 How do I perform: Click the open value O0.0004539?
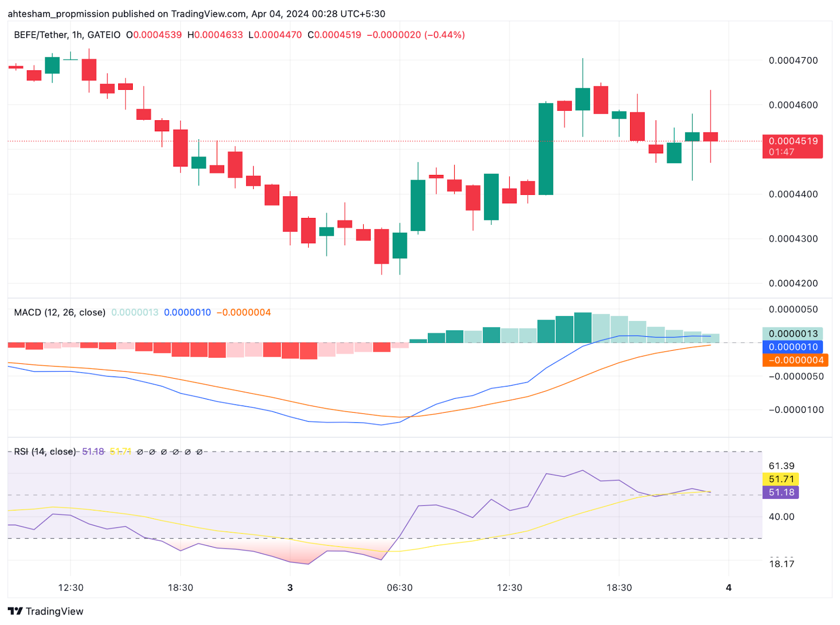click(x=154, y=35)
